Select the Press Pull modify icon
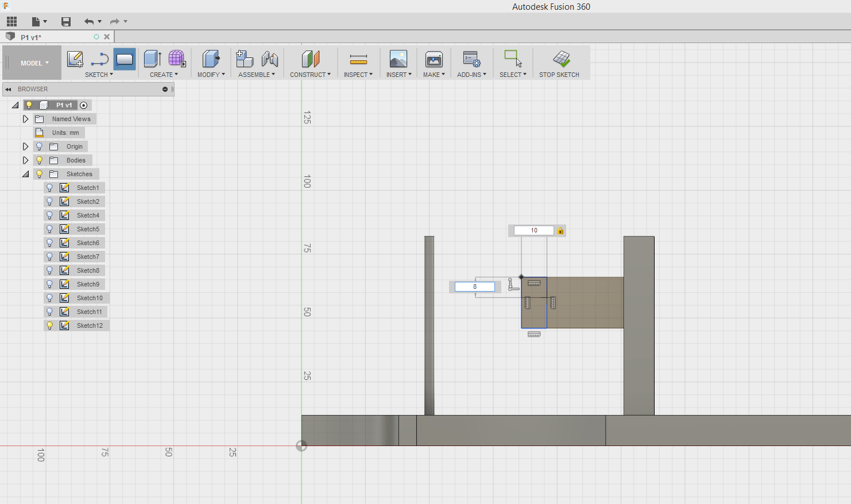851x504 pixels. 211,59
